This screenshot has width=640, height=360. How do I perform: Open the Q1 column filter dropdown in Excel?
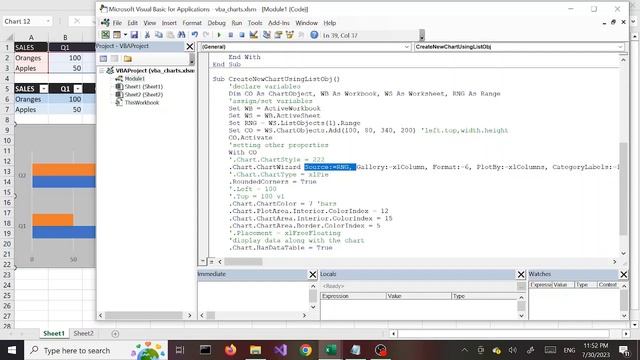tap(78, 89)
